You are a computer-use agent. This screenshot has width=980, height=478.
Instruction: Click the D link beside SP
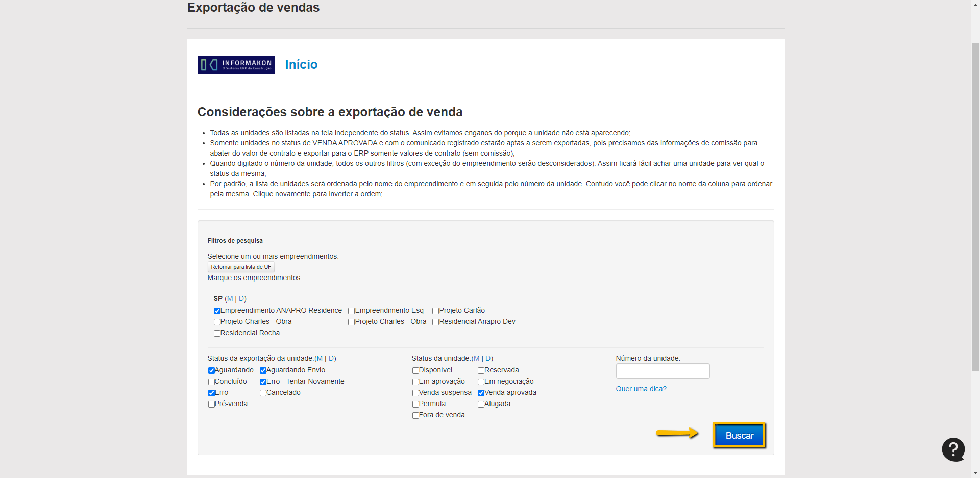click(x=241, y=298)
